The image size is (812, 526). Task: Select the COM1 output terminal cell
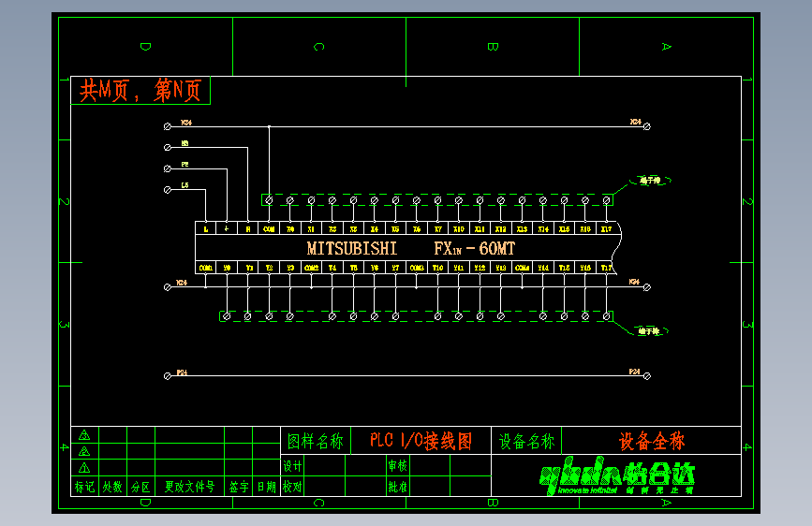(x=206, y=267)
